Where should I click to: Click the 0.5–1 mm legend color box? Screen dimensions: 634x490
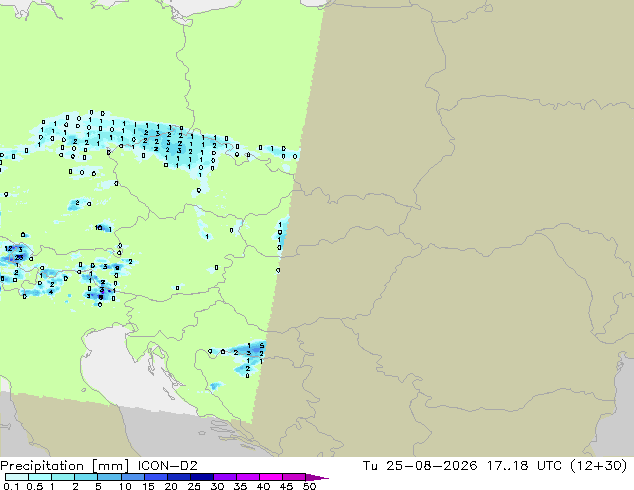(40, 477)
